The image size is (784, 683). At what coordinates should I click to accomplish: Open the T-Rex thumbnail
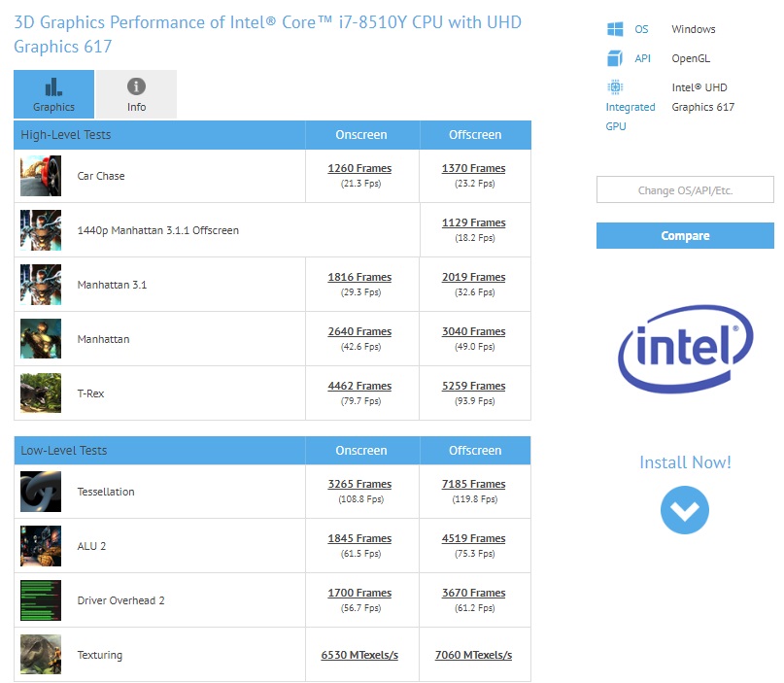click(x=41, y=393)
